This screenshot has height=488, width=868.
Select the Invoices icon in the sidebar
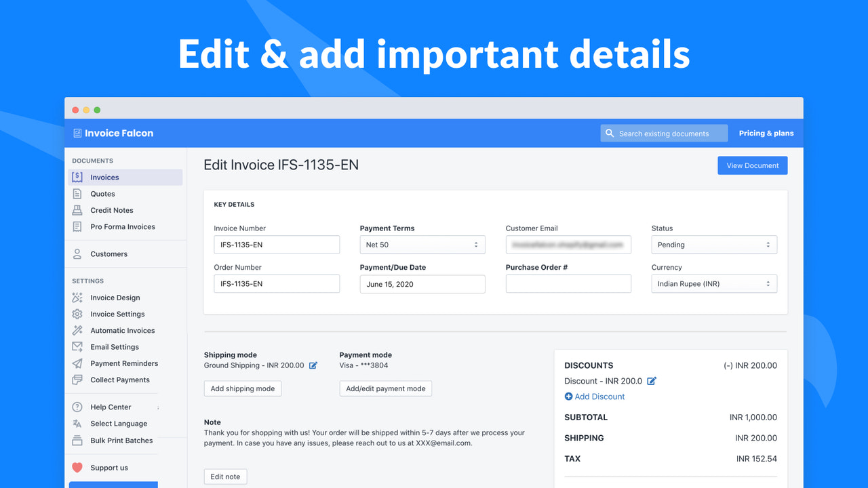77,176
